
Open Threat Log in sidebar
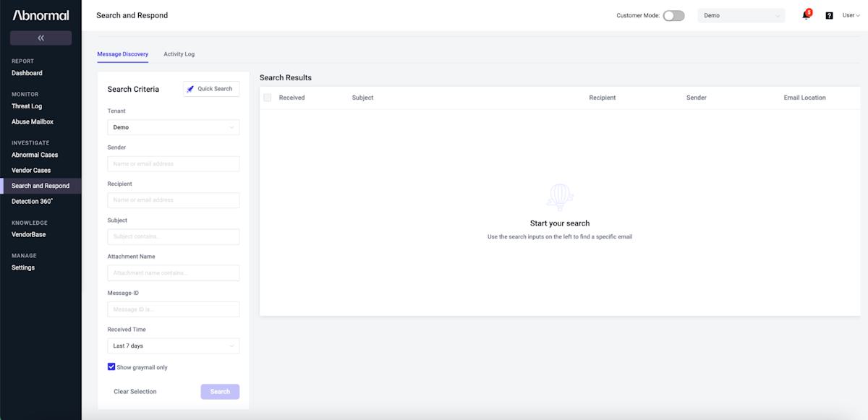[27, 106]
